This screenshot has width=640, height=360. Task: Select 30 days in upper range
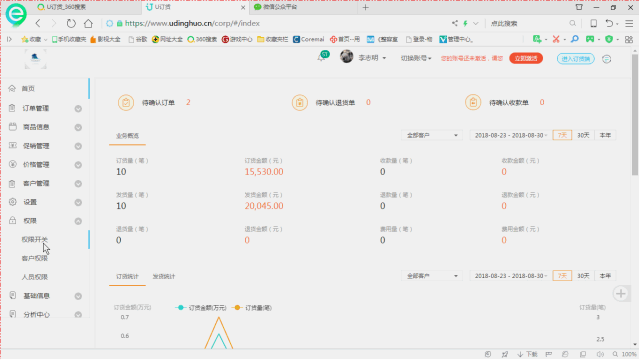click(x=583, y=135)
